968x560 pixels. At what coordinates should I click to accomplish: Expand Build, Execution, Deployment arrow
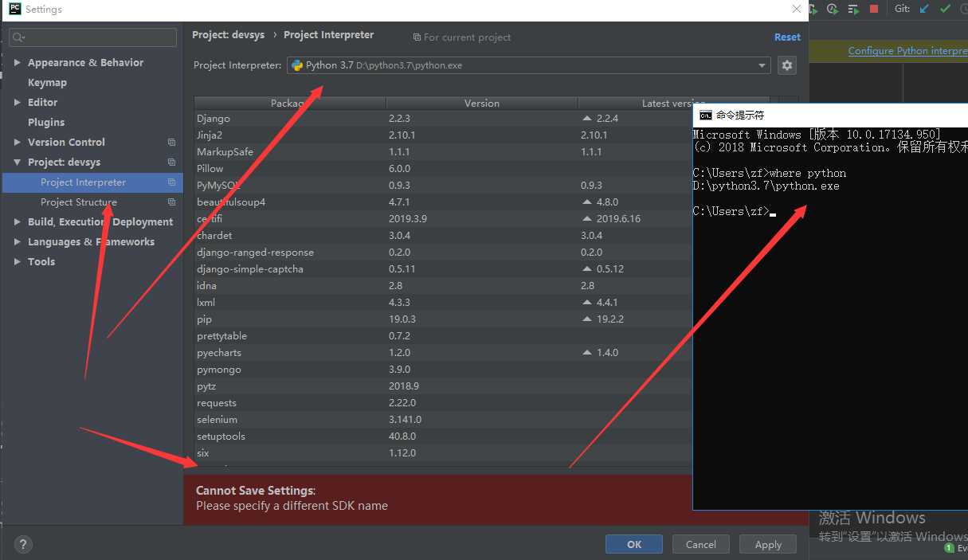pos(18,221)
